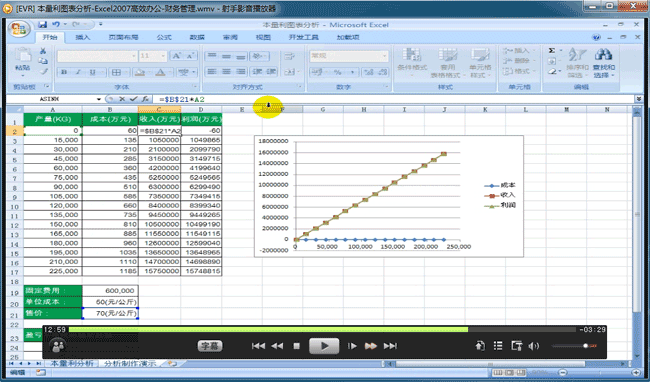Skip to the next track in the player
The width and height of the screenshot is (650, 382).
390,346
